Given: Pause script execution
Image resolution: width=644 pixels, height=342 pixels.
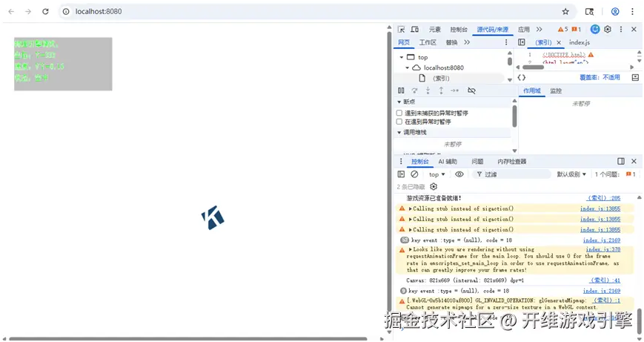Looking at the screenshot, I should pyautogui.click(x=401, y=91).
